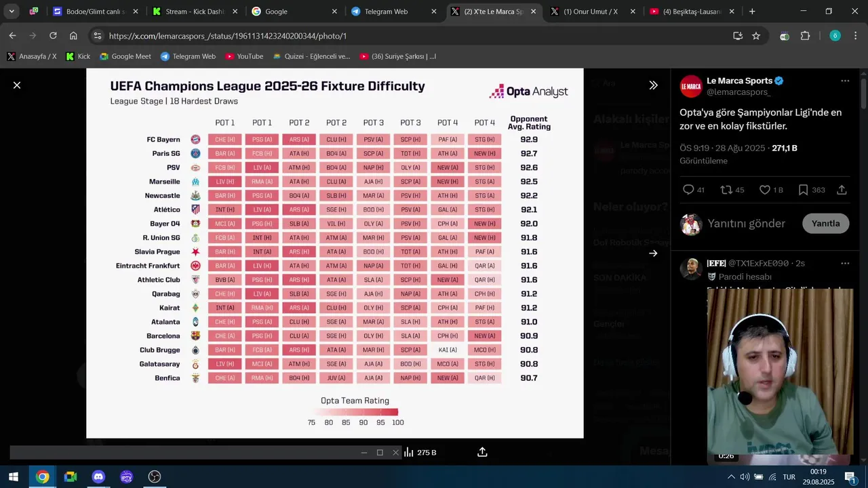
Task: Go to the browser home page
Action: tap(73, 35)
